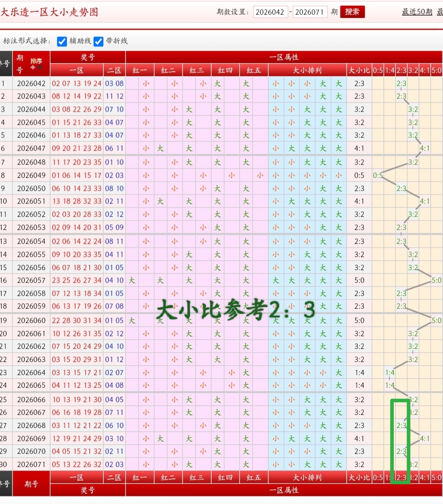Click the page title 大乐透一区大小走势图

[x=50, y=12]
